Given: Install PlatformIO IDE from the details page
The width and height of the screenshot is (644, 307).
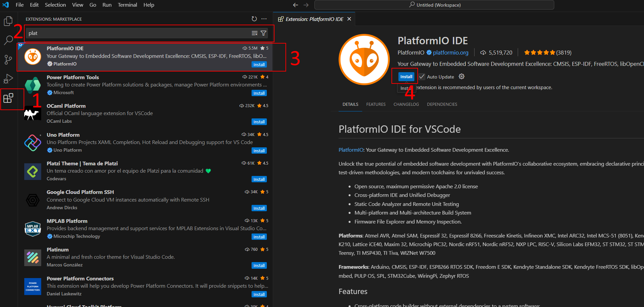Looking at the screenshot, I should click(x=406, y=77).
